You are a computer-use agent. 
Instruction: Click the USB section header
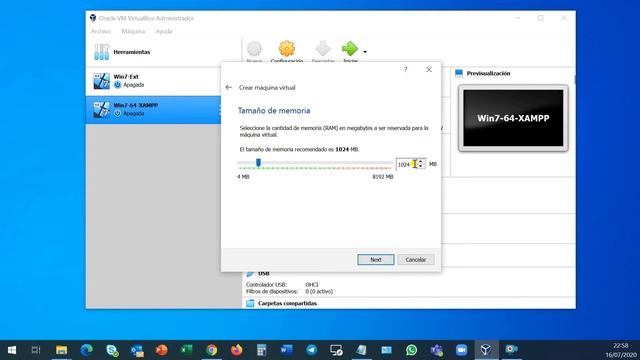point(264,273)
